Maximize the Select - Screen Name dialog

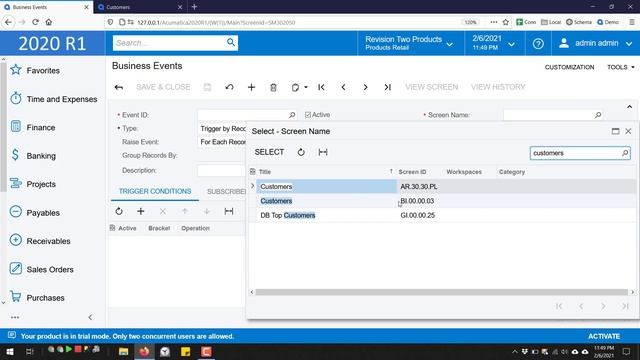click(x=616, y=131)
